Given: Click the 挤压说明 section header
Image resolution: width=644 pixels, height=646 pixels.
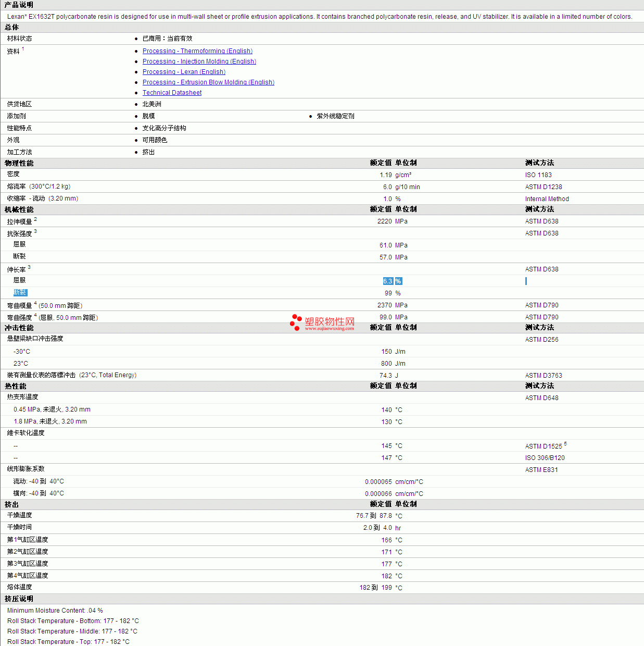Looking at the screenshot, I should 19,599.
